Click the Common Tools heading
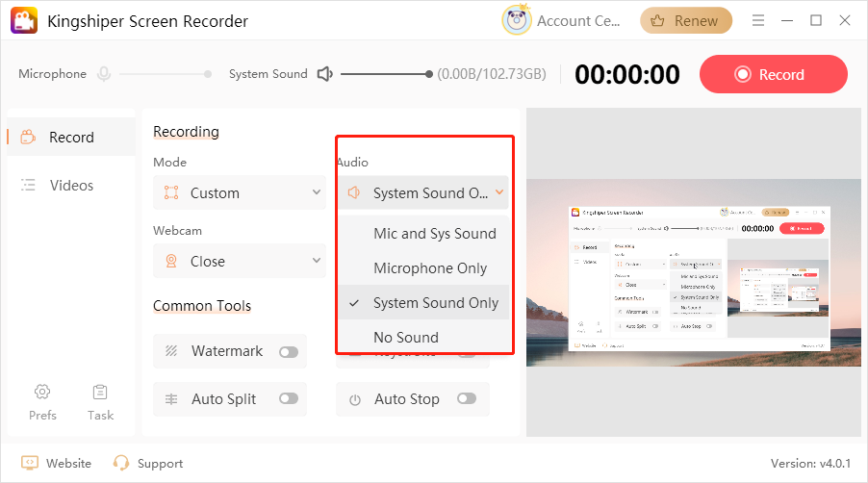Screen dimensions: 868x483 click(x=202, y=305)
